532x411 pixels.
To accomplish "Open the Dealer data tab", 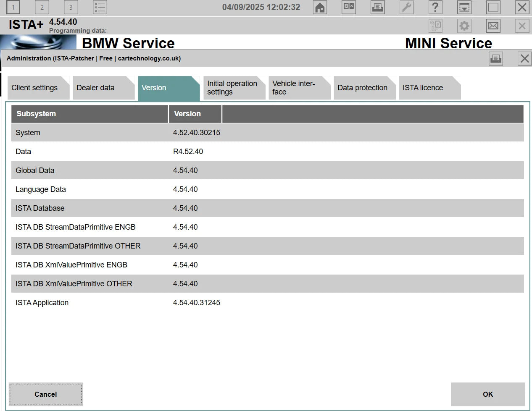I will [95, 88].
